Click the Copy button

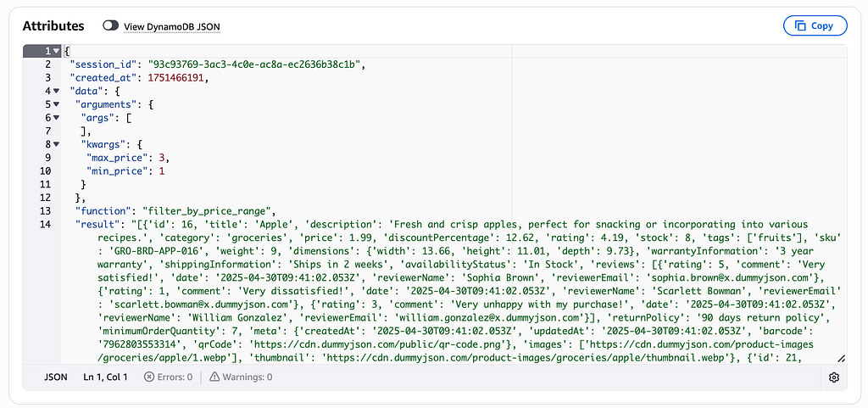click(815, 25)
